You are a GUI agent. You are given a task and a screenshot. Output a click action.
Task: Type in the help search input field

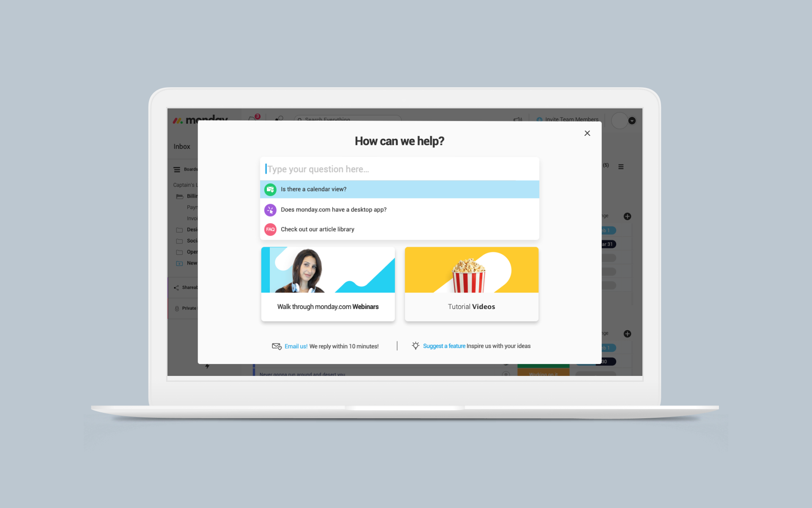pyautogui.click(x=399, y=169)
